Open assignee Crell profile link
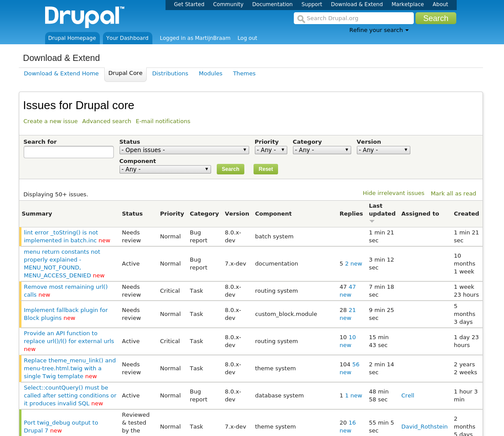The height and width of the screenshot is (436, 504). click(408, 395)
